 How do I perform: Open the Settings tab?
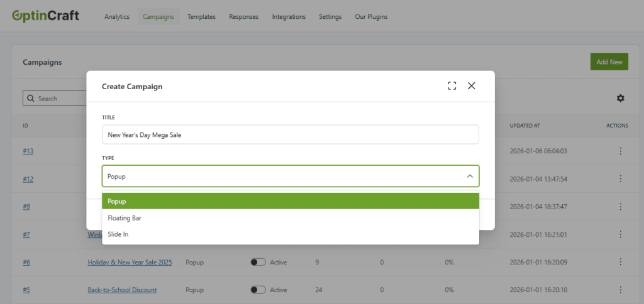330,17
